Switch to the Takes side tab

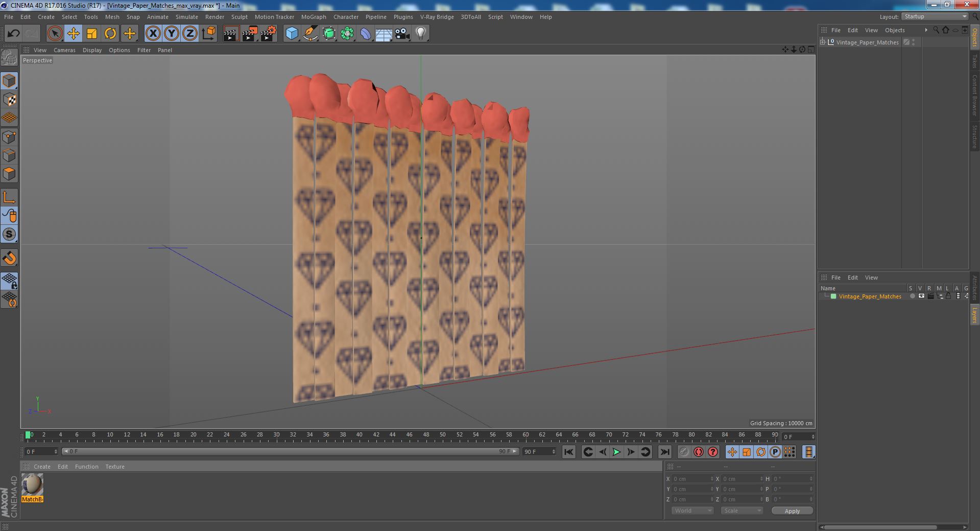tap(974, 61)
